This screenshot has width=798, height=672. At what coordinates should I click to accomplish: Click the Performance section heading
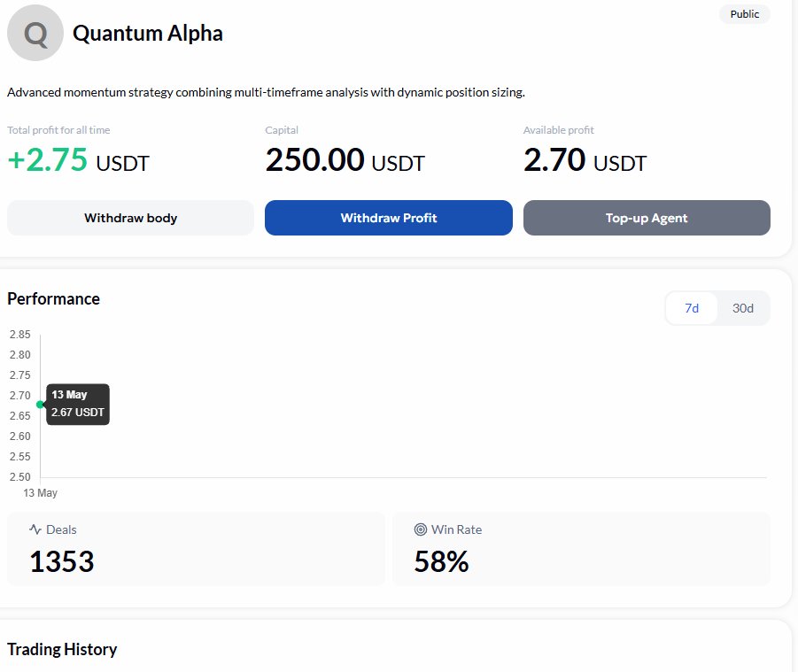(x=53, y=298)
